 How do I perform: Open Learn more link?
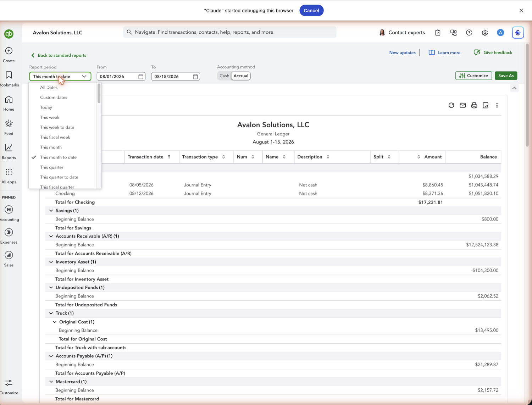(444, 53)
